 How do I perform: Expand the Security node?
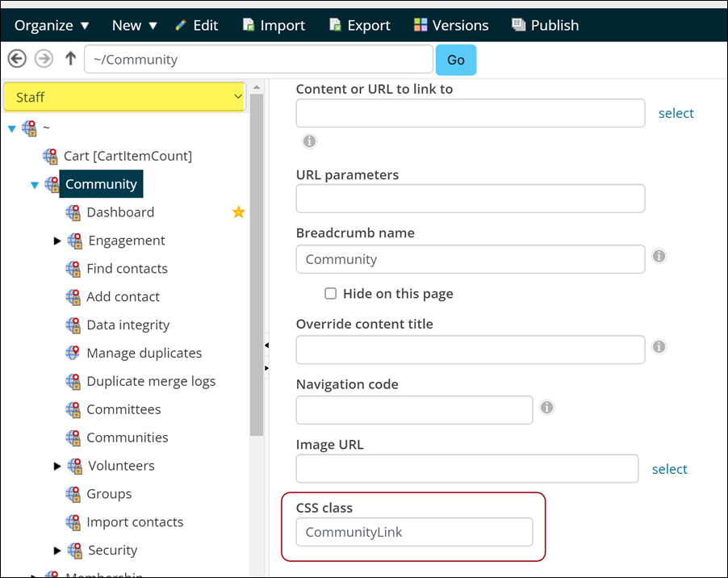[57, 550]
